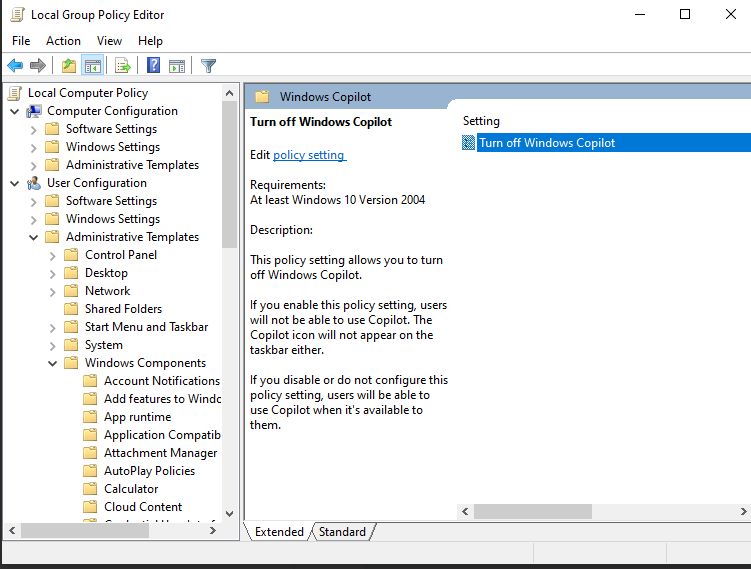Expand Software Settings under Computer Configuration
Viewport: 751px width, 569px height.
click(x=33, y=130)
